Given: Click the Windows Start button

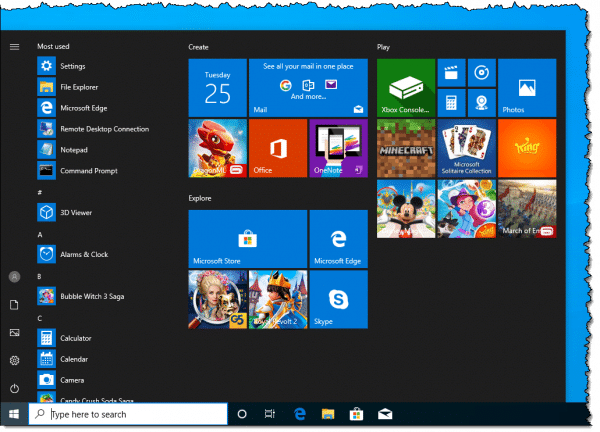Looking at the screenshot, I should pyautogui.click(x=14, y=414).
